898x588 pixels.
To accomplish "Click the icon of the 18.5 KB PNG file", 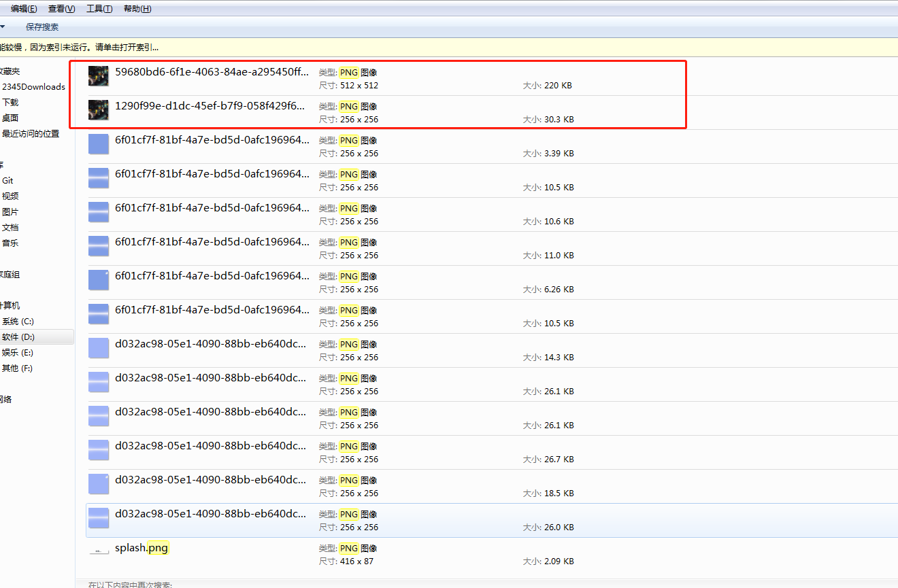I will 99,484.
